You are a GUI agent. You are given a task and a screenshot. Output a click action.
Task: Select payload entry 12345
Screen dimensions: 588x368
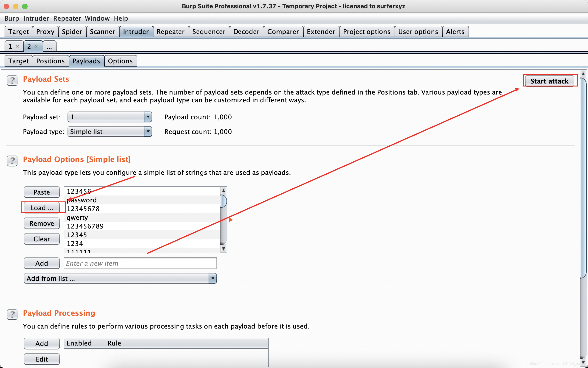(x=142, y=235)
